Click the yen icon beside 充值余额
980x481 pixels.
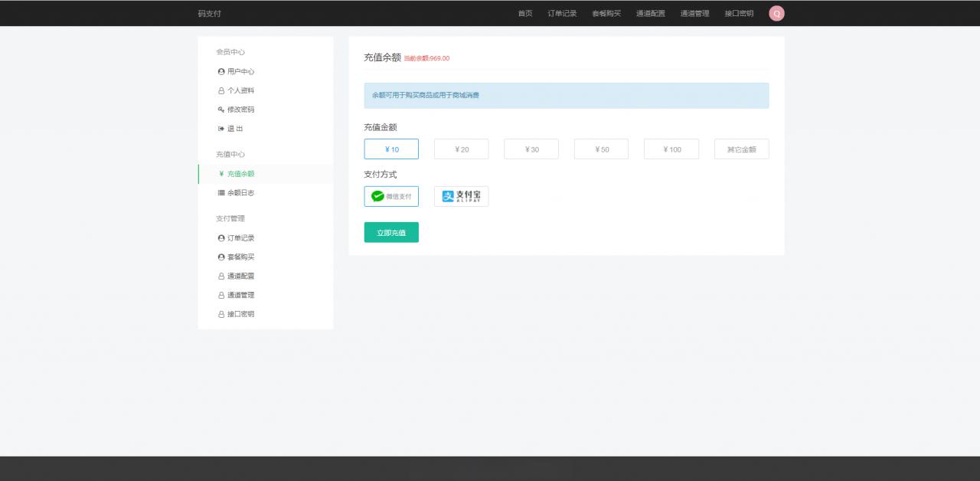[x=221, y=174]
